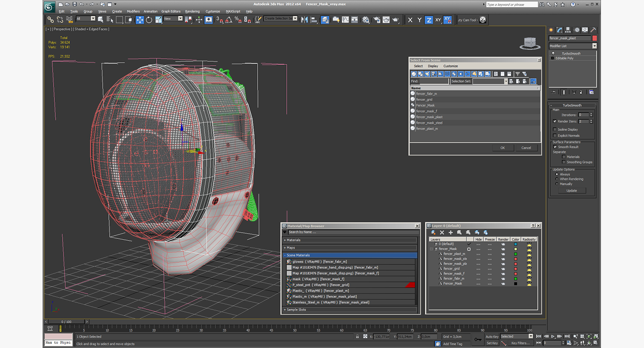The height and width of the screenshot is (348, 644).
Task: Click Cancel in Select From Scene dialog
Action: click(x=526, y=148)
